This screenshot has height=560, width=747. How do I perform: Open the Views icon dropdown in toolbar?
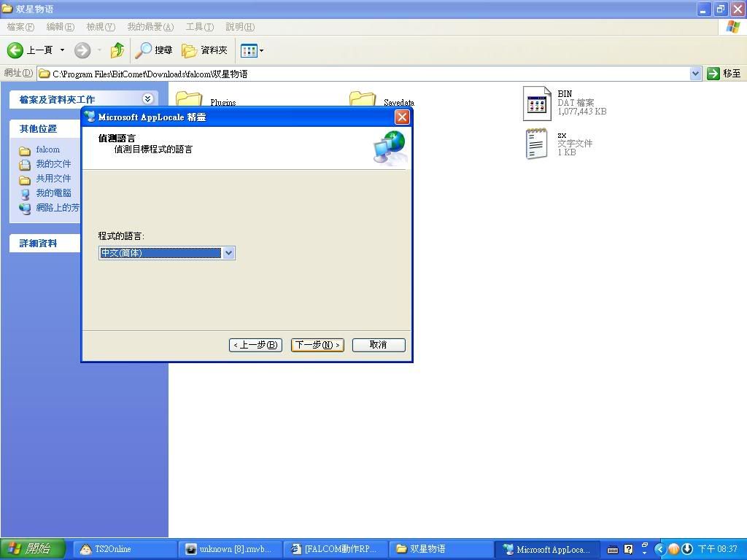[252, 50]
